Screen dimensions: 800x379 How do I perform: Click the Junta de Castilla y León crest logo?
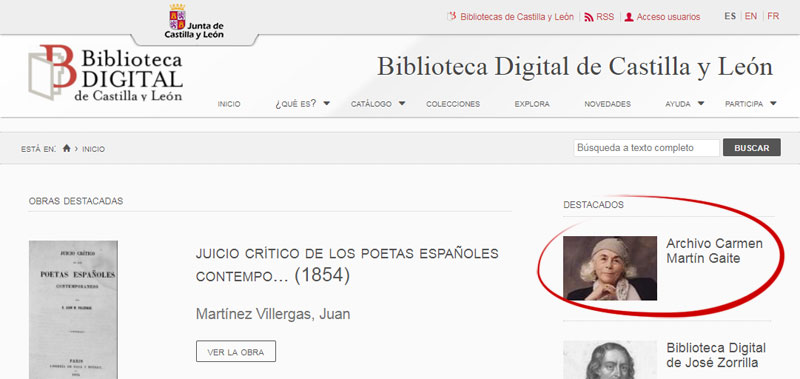tap(194, 22)
